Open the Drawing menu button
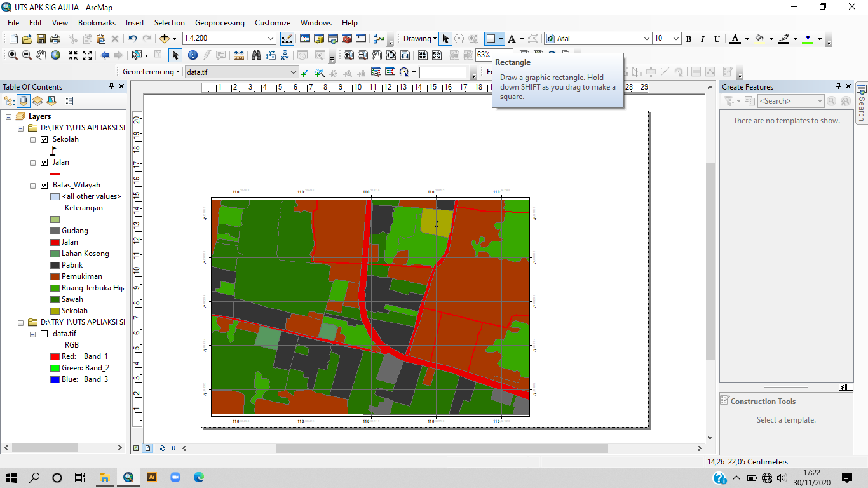The image size is (868, 488). pyautogui.click(x=419, y=39)
